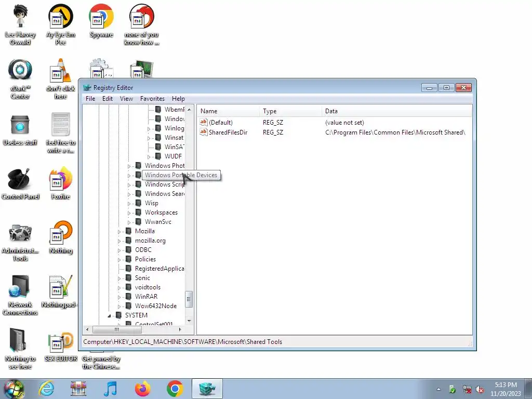532x399 pixels.
Task: Click the Registry Editor title bar icon
Action: (x=87, y=87)
